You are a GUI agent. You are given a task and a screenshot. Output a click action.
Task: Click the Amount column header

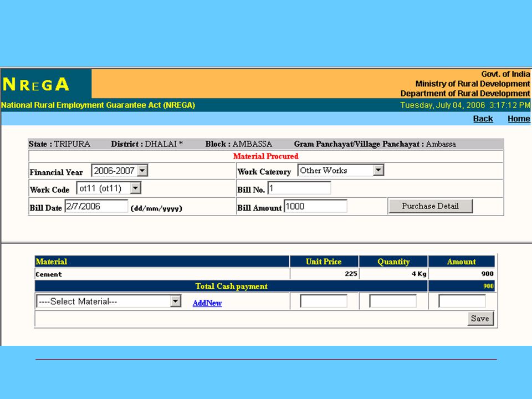point(462,262)
